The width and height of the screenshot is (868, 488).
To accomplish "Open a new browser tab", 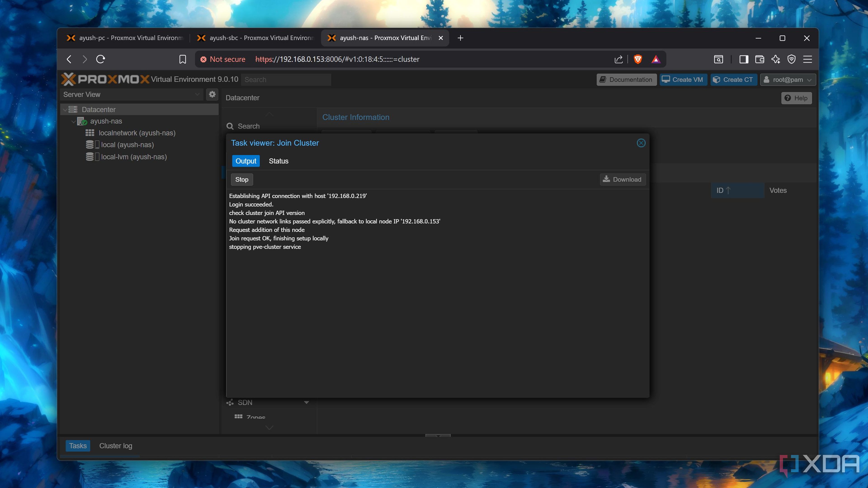I will [460, 38].
